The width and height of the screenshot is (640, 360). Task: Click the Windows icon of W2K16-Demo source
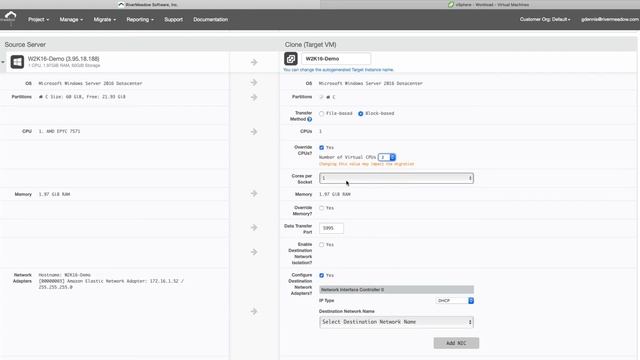coord(17,62)
